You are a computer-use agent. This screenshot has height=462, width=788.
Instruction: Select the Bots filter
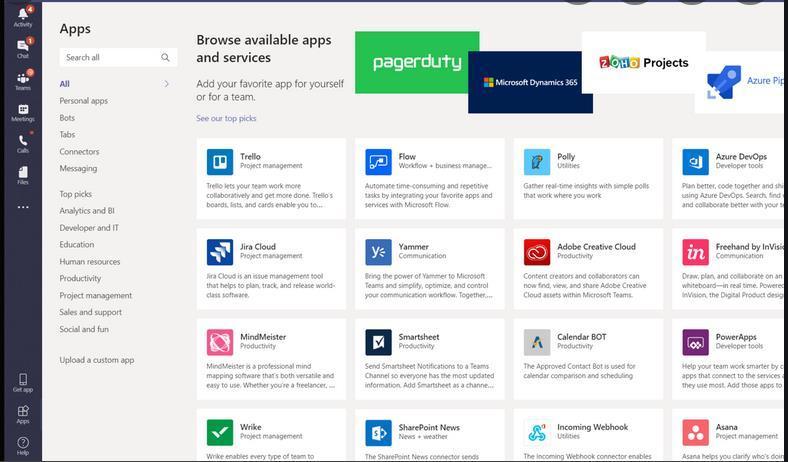[67, 118]
